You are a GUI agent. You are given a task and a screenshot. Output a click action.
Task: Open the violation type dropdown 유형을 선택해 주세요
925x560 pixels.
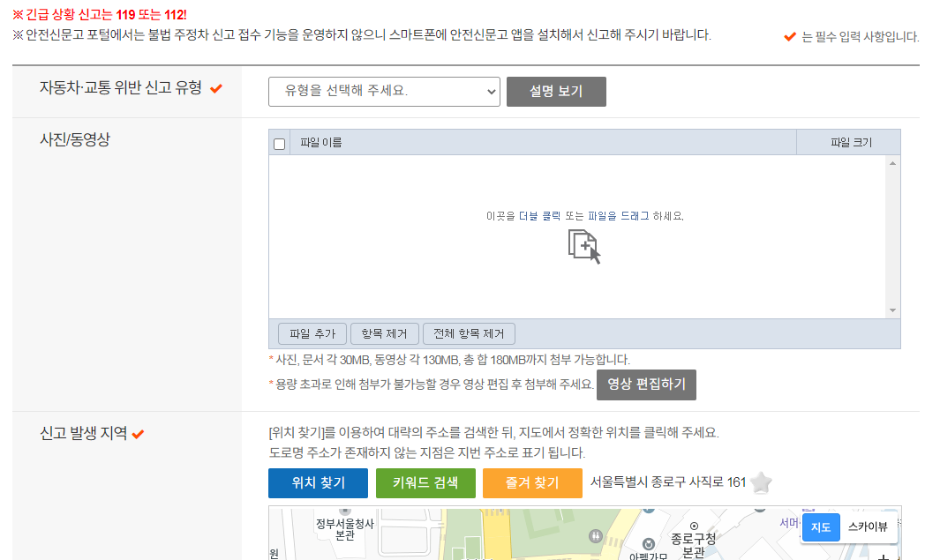tap(384, 92)
